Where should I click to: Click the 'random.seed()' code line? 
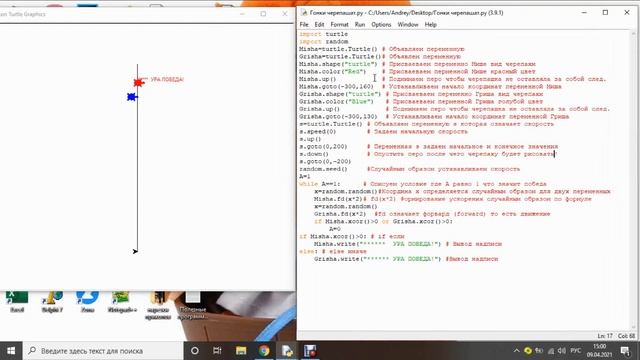click(323, 169)
